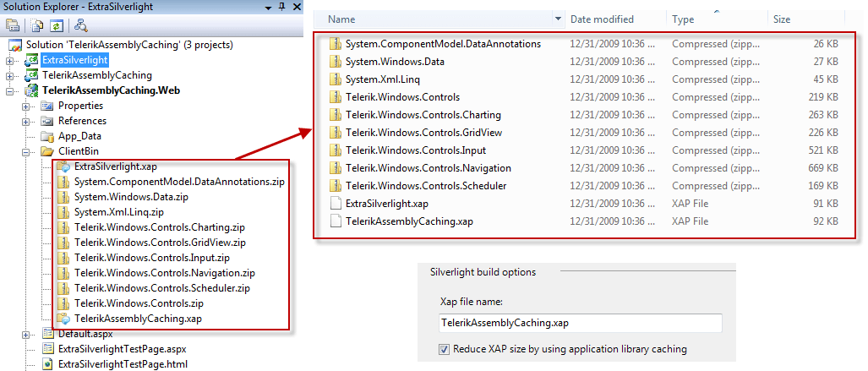Click the Telerik.Windows.Controls.Charting.zip tree icon
The width and height of the screenshot is (868, 371).
point(63,227)
